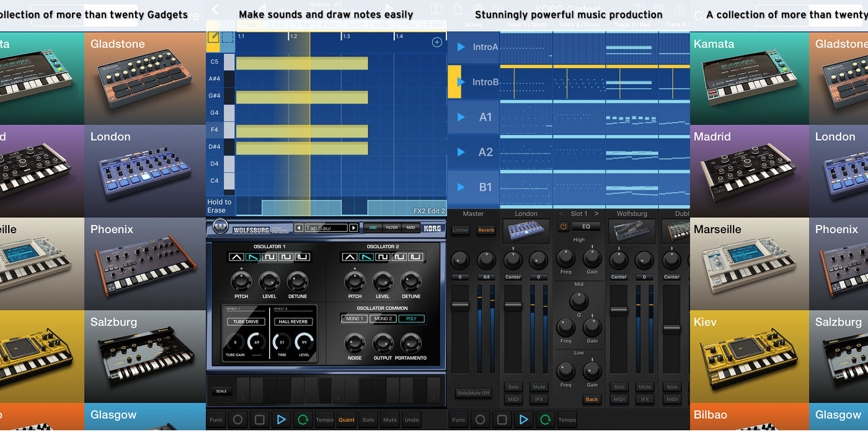The width and height of the screenshot is (868, 434).
Task: Click the Master channel volume fader
Action: pos(460,305)
